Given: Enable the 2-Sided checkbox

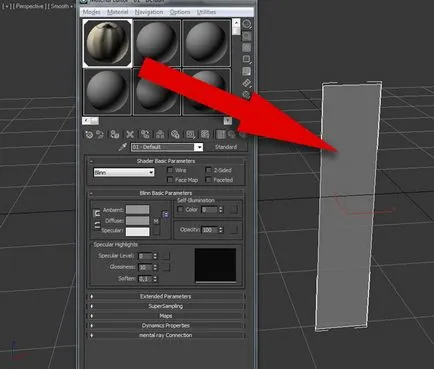Looking at the screenshot, I should 209,170.
